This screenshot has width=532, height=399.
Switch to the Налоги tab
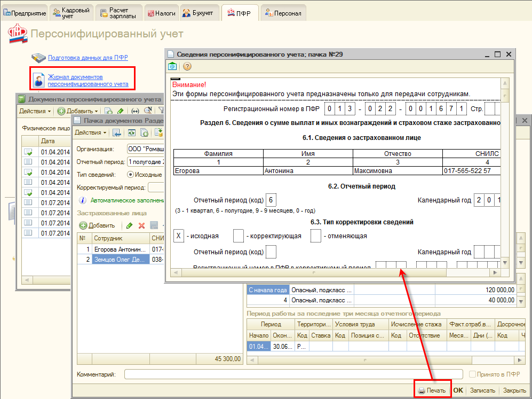tap(161, 13)
